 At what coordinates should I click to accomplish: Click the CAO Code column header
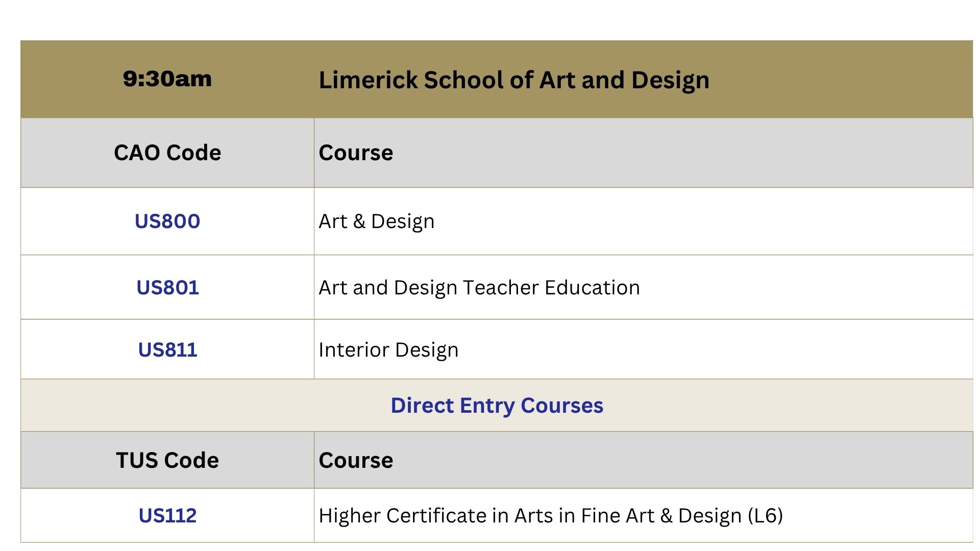pyautogui.click(x=167, y=153)
